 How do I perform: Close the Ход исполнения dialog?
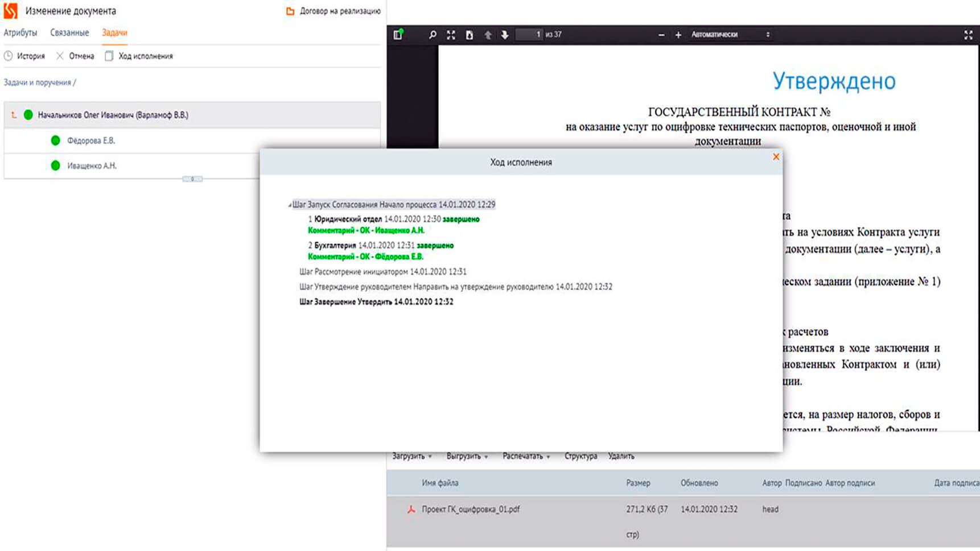776,157
